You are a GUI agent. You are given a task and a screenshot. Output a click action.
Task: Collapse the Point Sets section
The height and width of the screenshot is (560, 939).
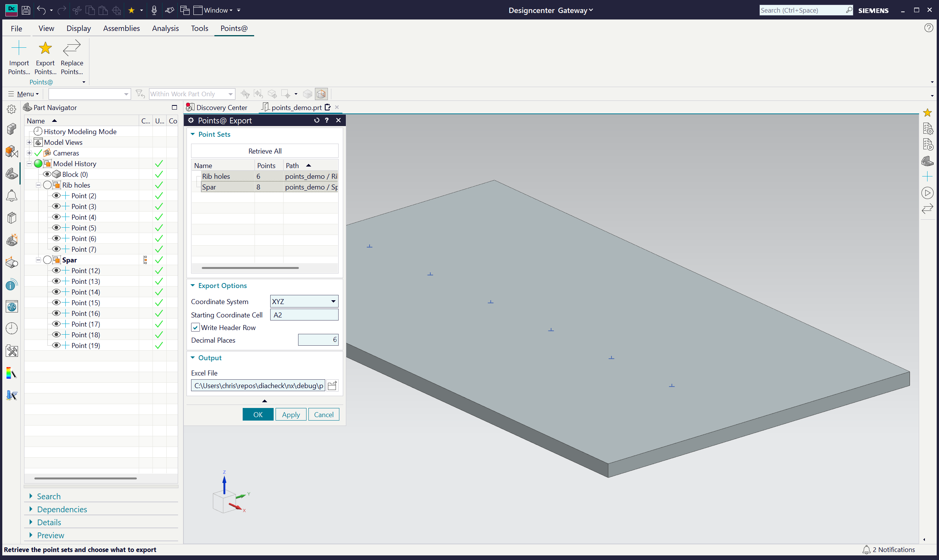[193, 134]
